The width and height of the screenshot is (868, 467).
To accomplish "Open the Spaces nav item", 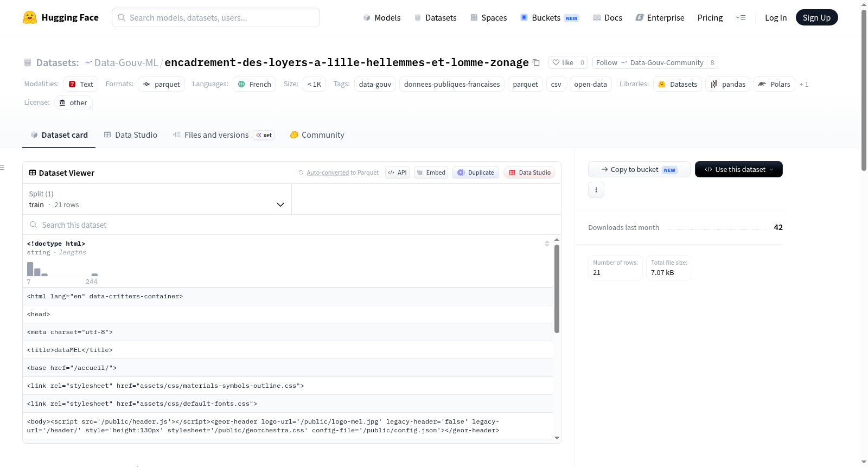I will [489, 17].
